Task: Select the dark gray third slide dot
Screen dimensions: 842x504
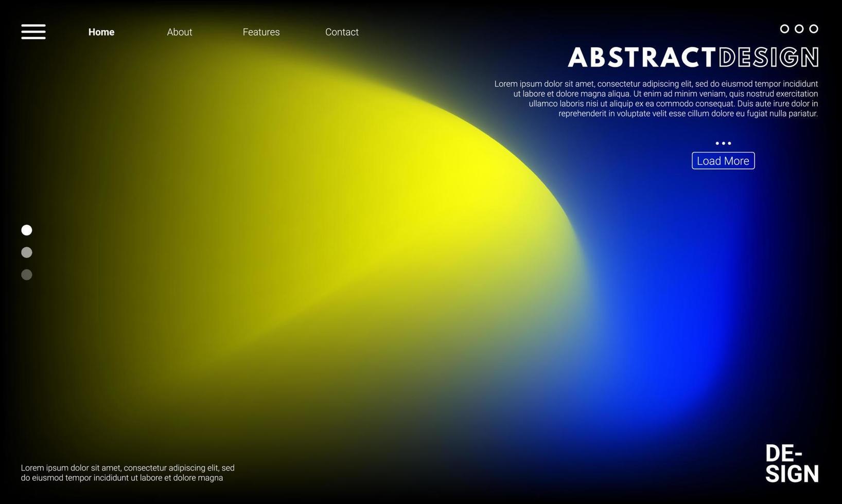Action: (x=27, y=275)
